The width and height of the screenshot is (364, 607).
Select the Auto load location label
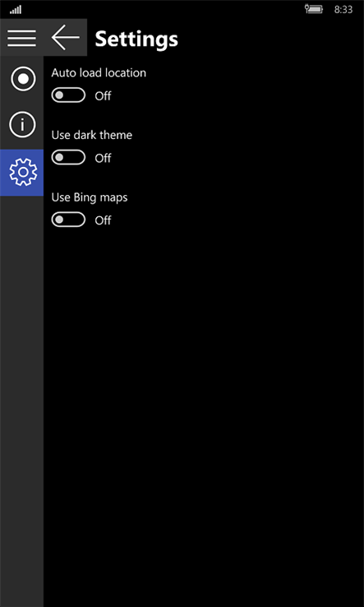click(99, 73)
